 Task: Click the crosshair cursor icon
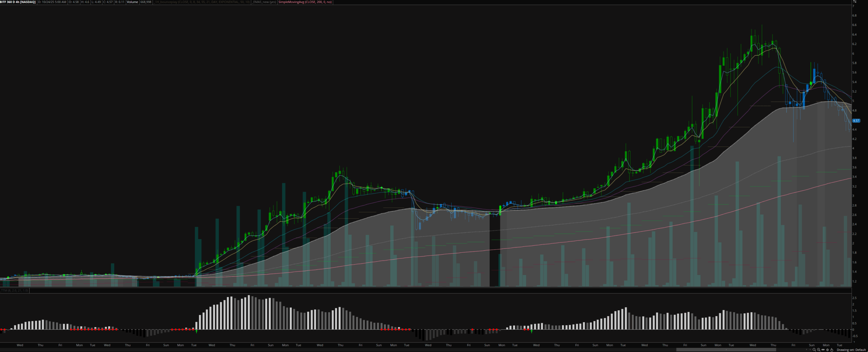827,350
